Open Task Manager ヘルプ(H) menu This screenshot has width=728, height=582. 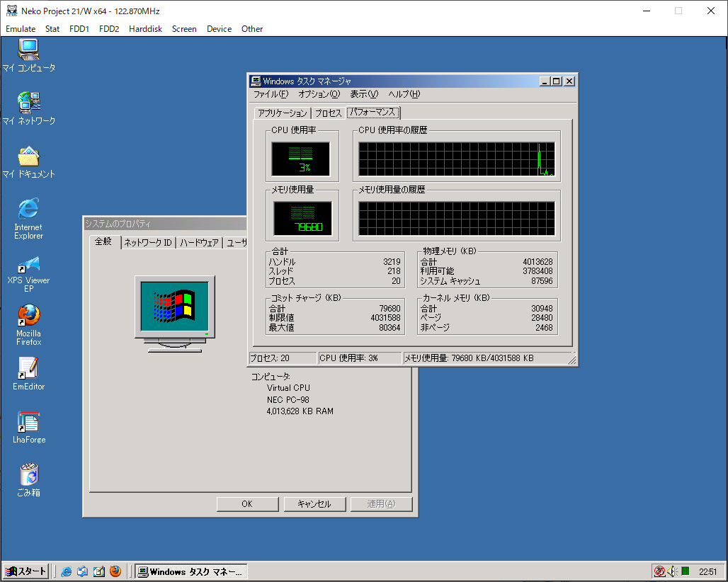[x=404, y=94]
